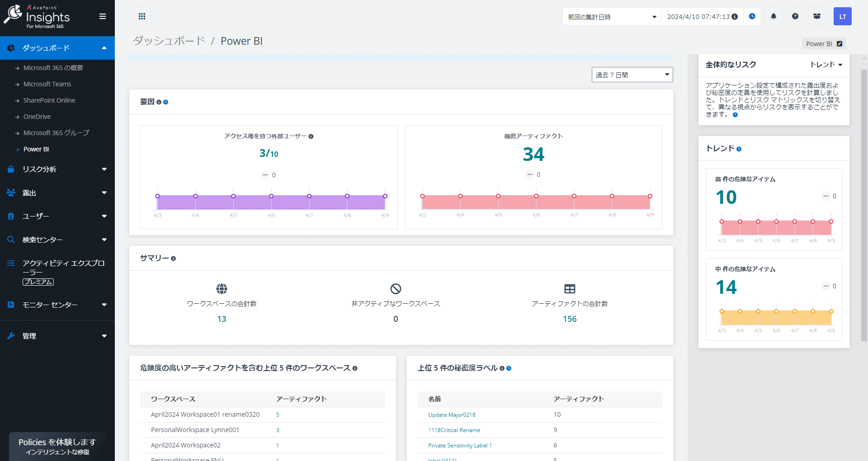Click artifact total number 156
The width and height of the screenshot is (868, 461).
(570, 319)
